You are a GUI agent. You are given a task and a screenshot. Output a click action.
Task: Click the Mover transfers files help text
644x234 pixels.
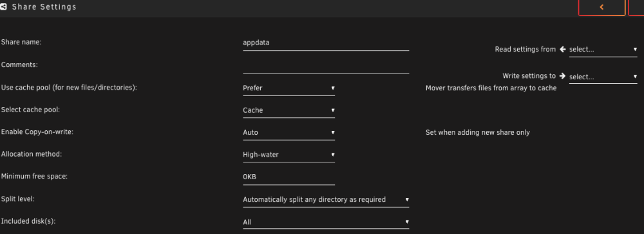pyautogui.click(x=491, y=88)
